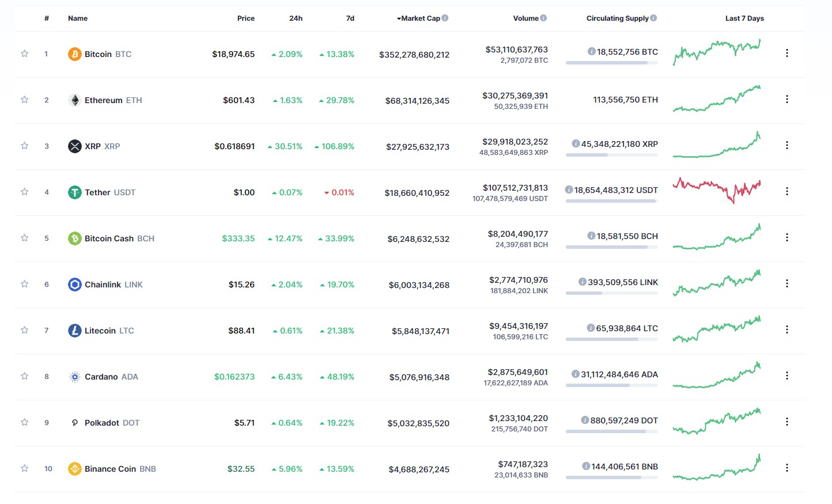This screenshot has height=504, width=832.
Task: Open the three-dot menu for Litecoin
Action: coord(787,329)
